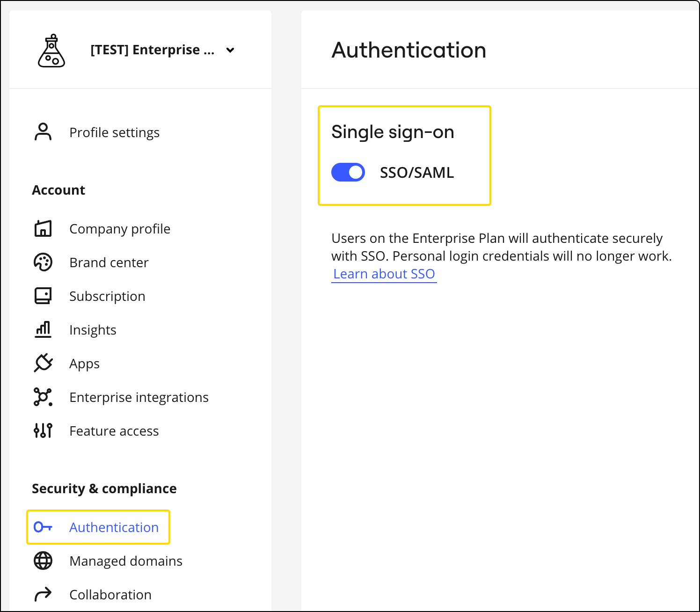The width and height of the screenshot is (700, 612).
Task: Expand the account switcher chevron
Action: click(230, 50)
